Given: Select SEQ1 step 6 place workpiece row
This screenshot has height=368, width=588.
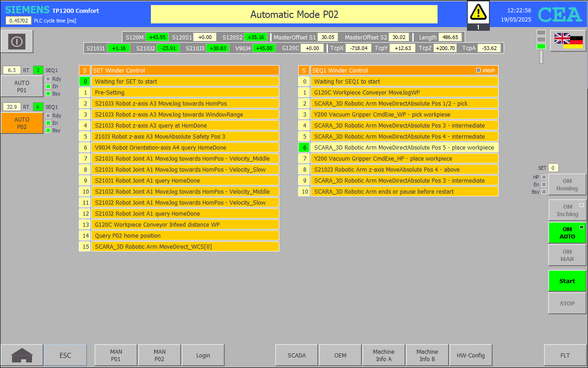Looking at the screenshot, I should pyautogui.click(x=404, y=148).
